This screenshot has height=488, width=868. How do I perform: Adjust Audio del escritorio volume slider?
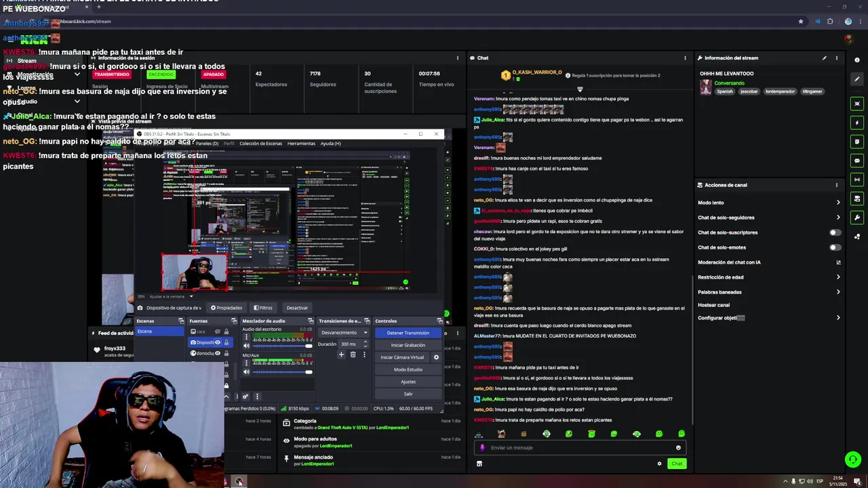pos(282,346)
